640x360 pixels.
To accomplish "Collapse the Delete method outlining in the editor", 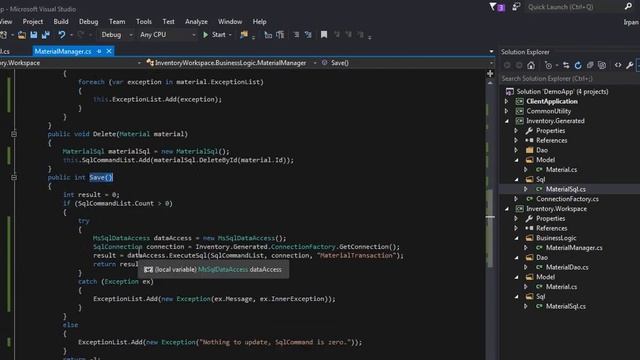I will click(x=14, y=134).
